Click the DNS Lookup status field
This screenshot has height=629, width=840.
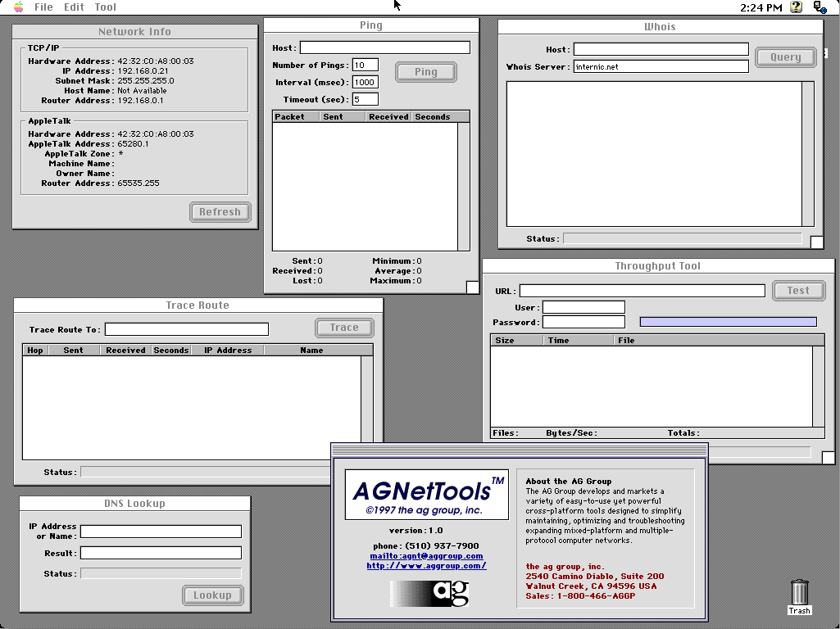coord(161,573)
